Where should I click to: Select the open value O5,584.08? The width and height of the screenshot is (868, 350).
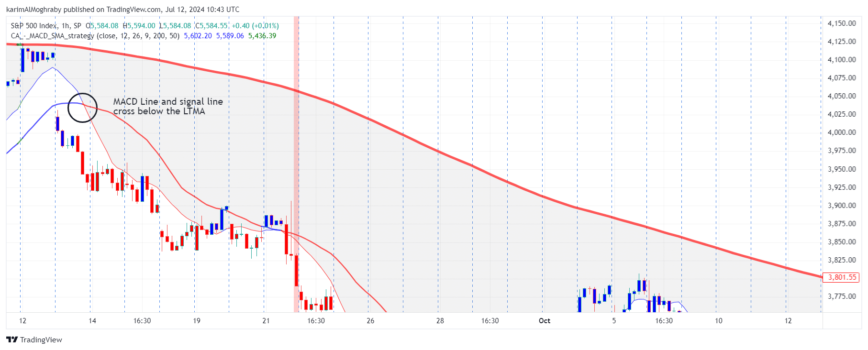(x=102, y=26)
